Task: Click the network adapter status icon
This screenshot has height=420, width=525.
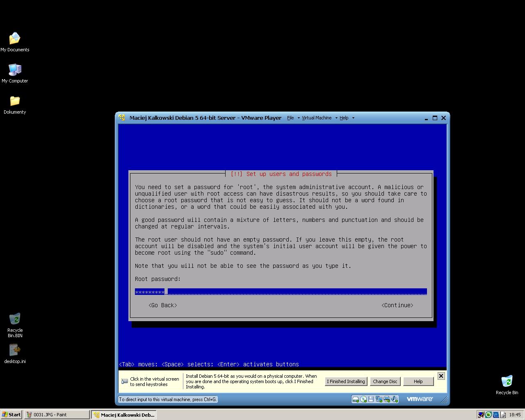Action: point(379,399)
